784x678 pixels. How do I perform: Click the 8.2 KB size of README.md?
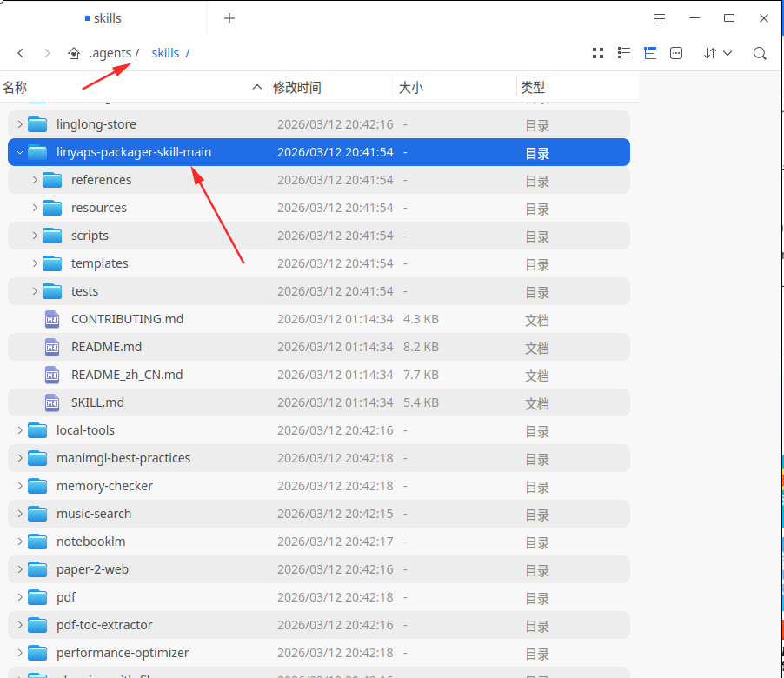pos(421,347)
